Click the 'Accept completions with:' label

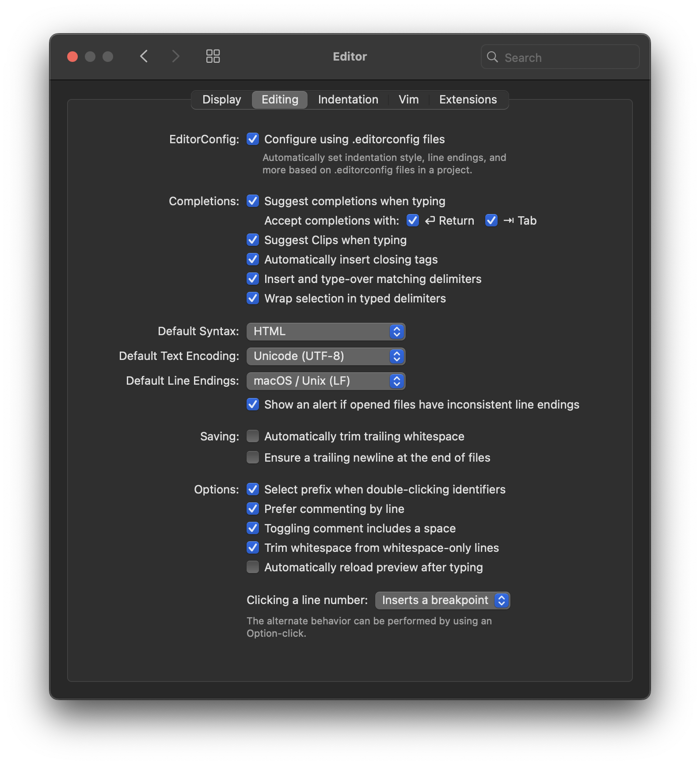pyautogui.click(x=331, y=221)
